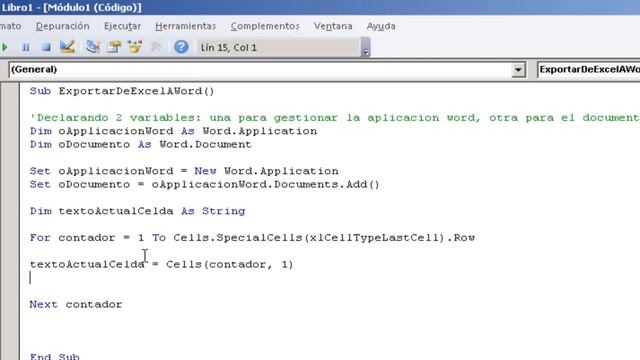The image size is (640, 360).
Task: Click line textoActualCelda = Cells(contador, 1)
Action: click(x=162, y=264)
